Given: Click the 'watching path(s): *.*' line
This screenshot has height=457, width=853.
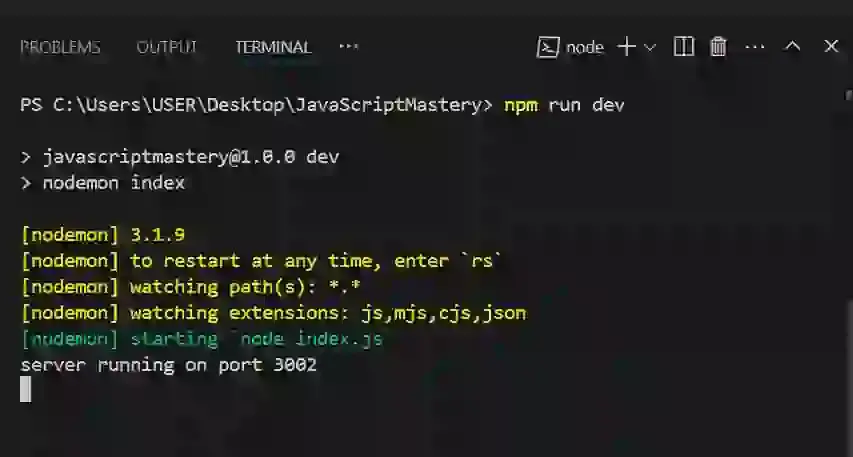Looking at the screenshot, I should [x=191, y=287].
